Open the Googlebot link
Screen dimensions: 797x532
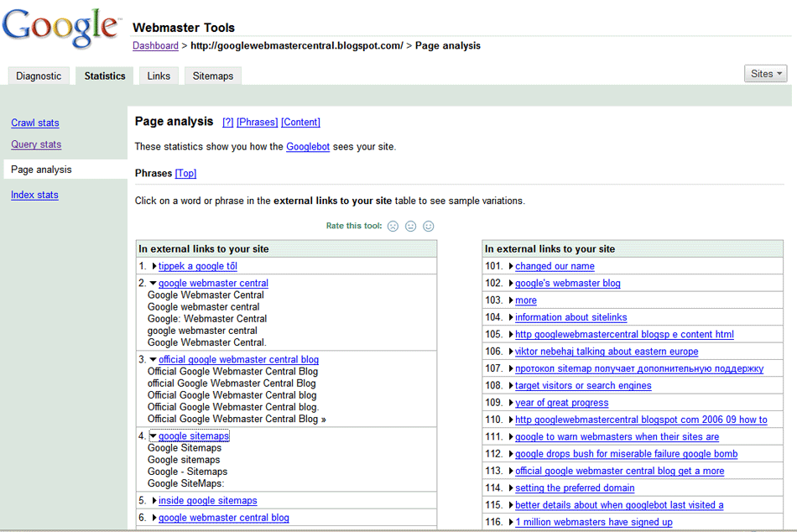pyautogui.click(x=308, y=147)
